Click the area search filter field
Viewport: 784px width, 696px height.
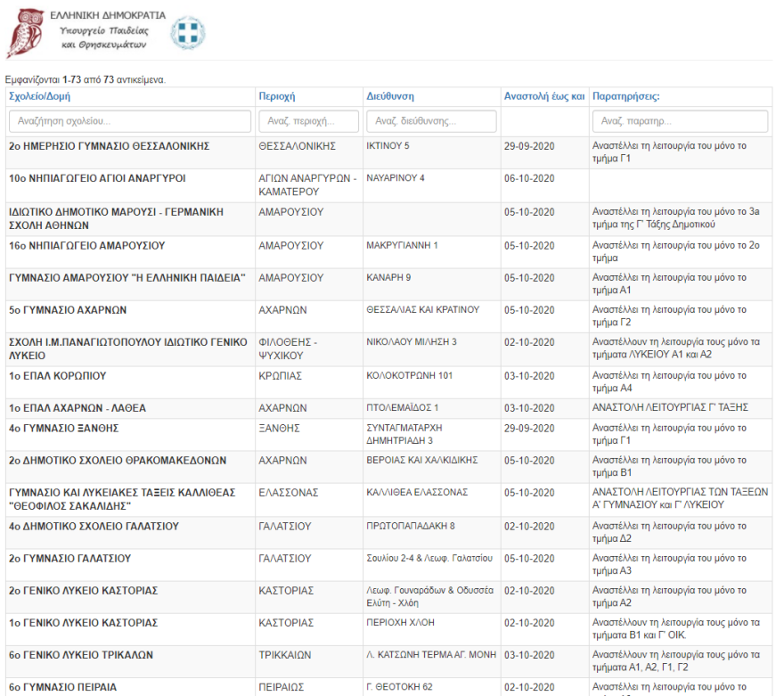click(x=308, y=121)
